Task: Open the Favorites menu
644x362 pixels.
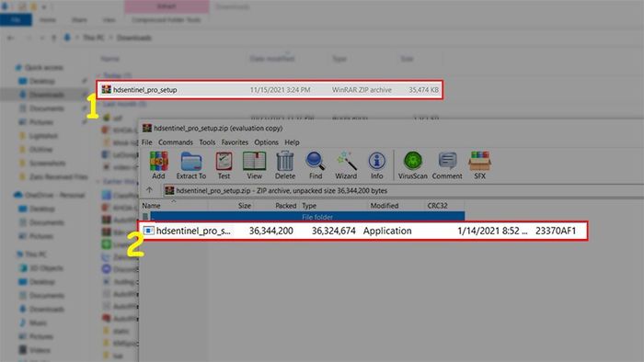Action: click(x=235, y=142)
